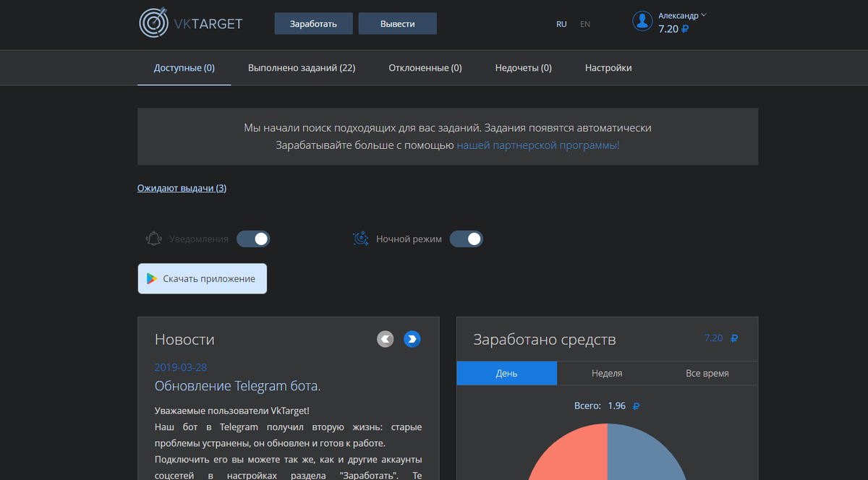This screenshot has width=868, height=480.
Task: Click the Google Play icon on Скачать приложение
Action: point(152,278)
